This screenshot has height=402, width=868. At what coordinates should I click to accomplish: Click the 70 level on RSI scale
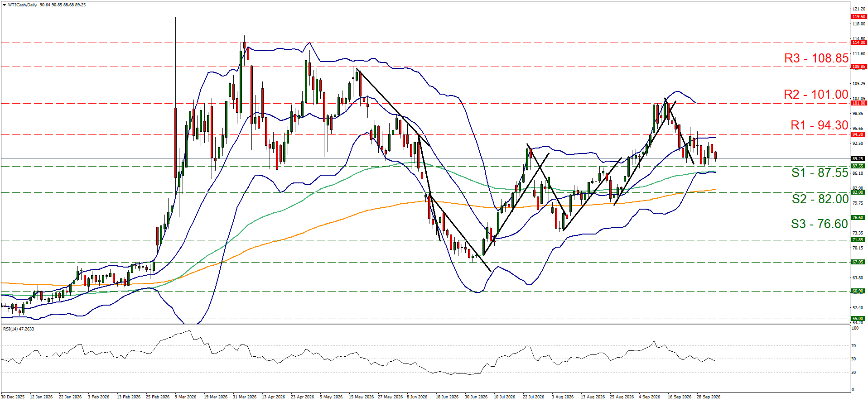pyautogui.click(x=854, y=346)
